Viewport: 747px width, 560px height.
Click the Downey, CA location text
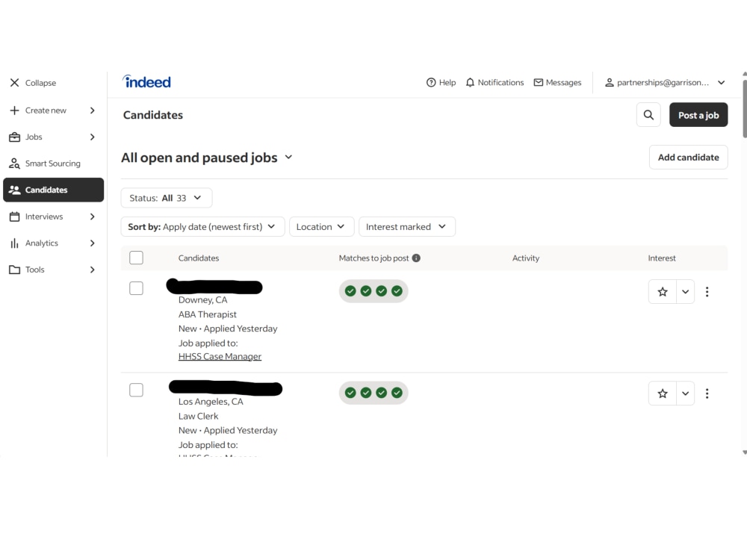[x=202, y=300]
